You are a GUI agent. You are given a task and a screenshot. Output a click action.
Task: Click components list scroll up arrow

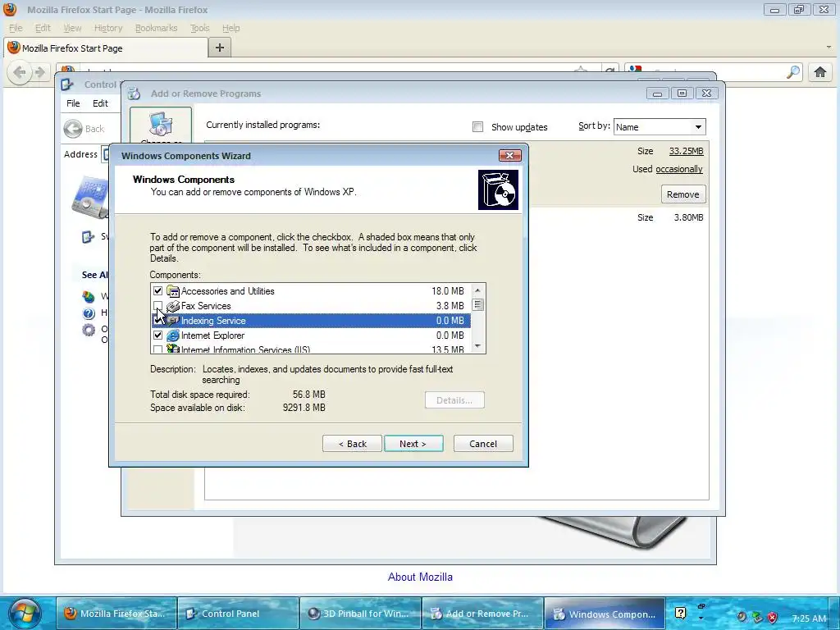coord(478,290)
